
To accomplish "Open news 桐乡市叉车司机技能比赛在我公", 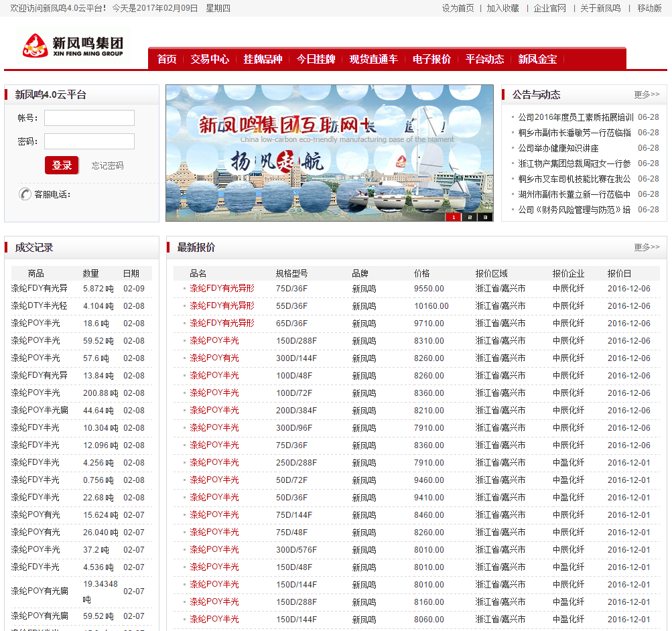I will click(x=574, y=179).
